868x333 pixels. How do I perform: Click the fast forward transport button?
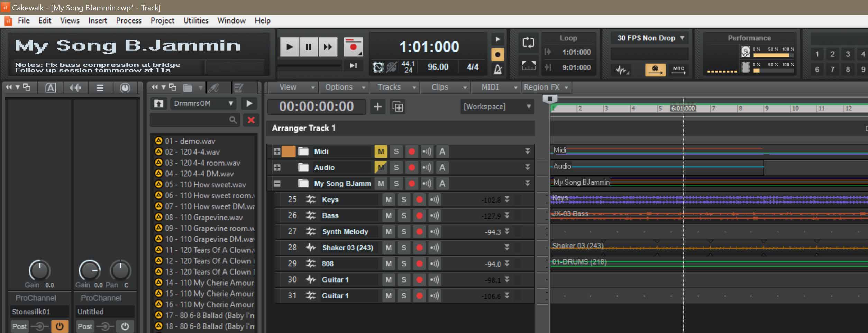coord(328,47)
